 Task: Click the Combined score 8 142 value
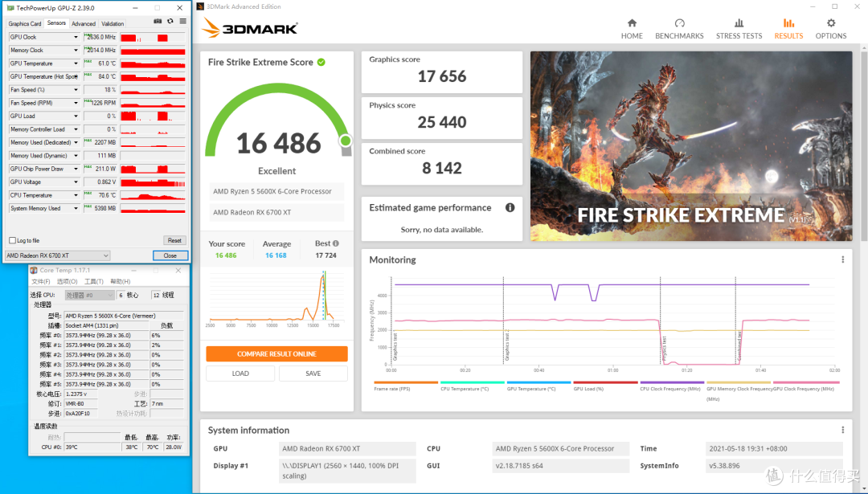click(442, 168)
